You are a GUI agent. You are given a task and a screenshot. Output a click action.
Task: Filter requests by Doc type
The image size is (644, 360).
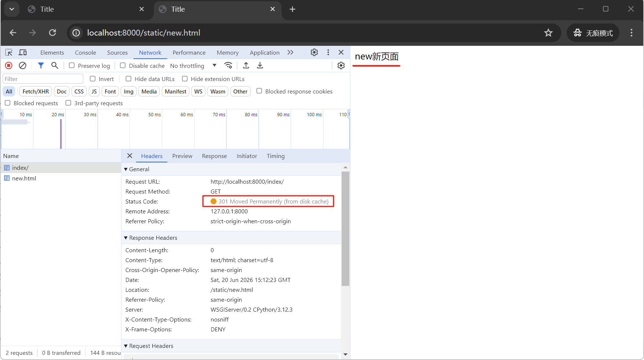click(x=62, y=91)
